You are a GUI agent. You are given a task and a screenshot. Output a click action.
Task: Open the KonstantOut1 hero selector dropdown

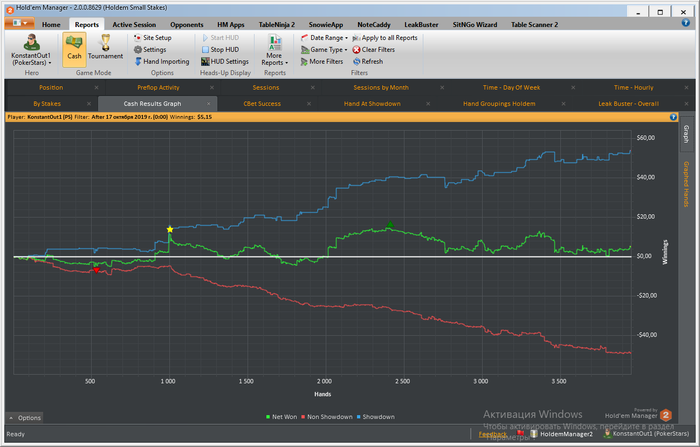[x=31, y=50]
